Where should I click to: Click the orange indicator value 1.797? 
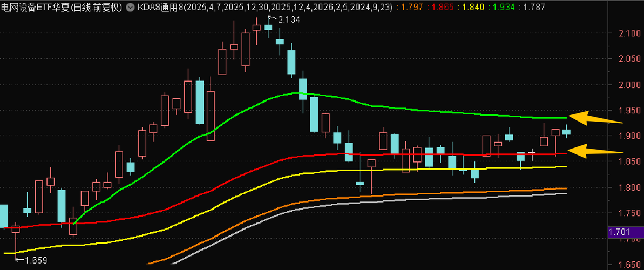(411, 7)
